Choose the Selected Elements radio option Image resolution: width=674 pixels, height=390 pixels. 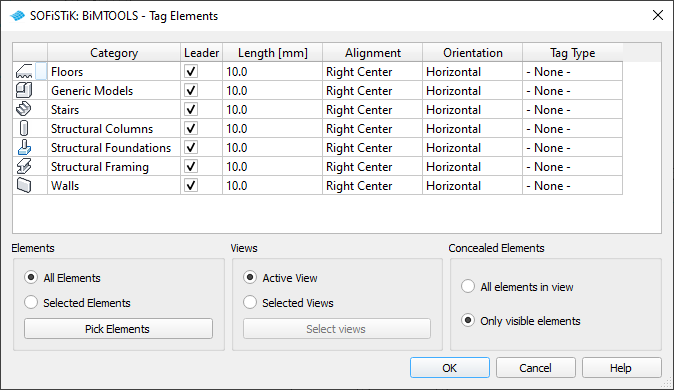[x=31, y=302]
